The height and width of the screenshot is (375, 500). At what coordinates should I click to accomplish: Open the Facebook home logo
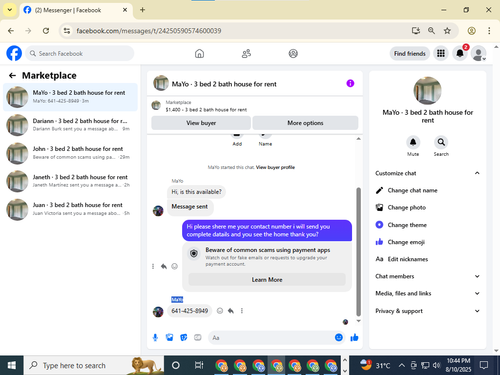[14, 53]
